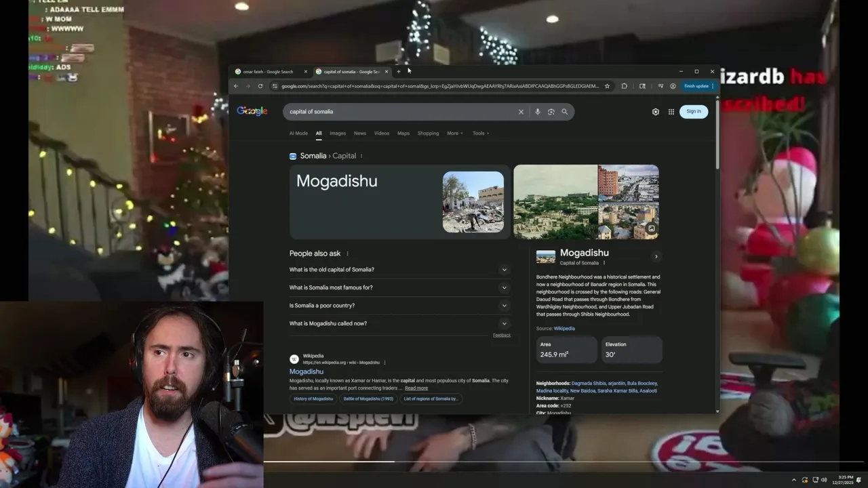Viewport: 868px width, 488px height.
Task: Open the Chrome profile avatar icon
Action: click(x=673, y=86)
